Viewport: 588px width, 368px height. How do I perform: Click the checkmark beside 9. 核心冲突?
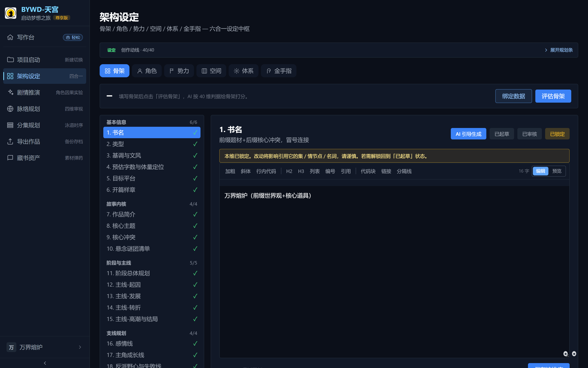pos(195,237)
